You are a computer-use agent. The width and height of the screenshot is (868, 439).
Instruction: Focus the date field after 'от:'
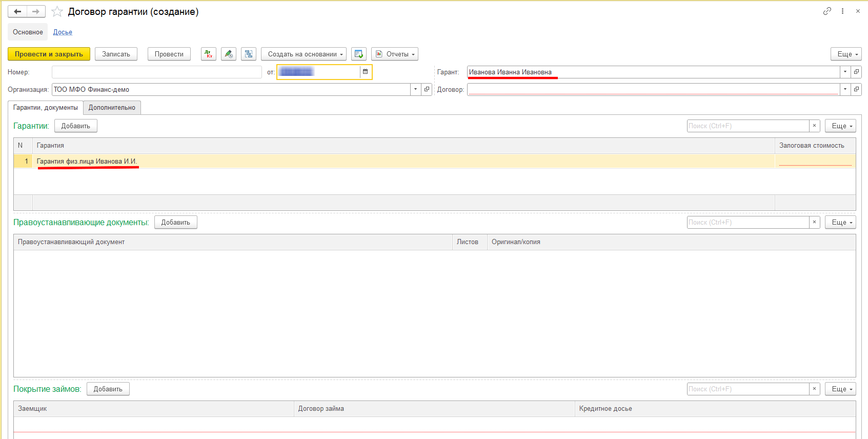318,72
